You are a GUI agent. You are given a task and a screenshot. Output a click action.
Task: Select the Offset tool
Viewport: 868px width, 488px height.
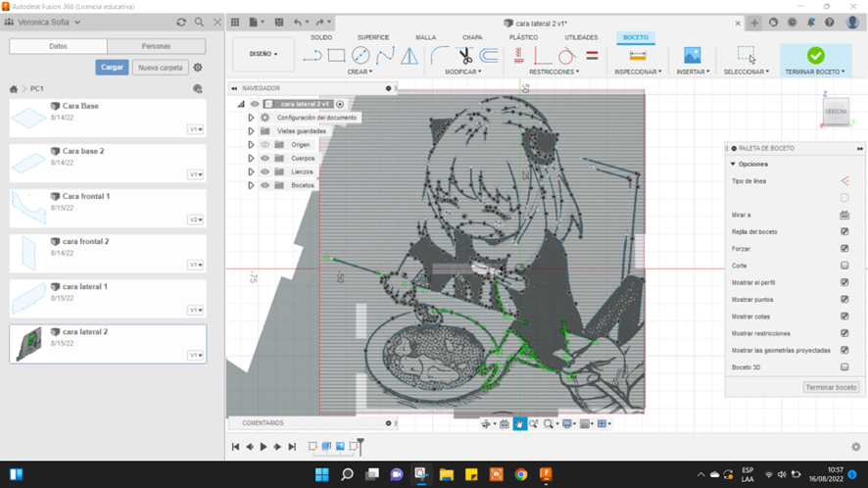(489, 56)
